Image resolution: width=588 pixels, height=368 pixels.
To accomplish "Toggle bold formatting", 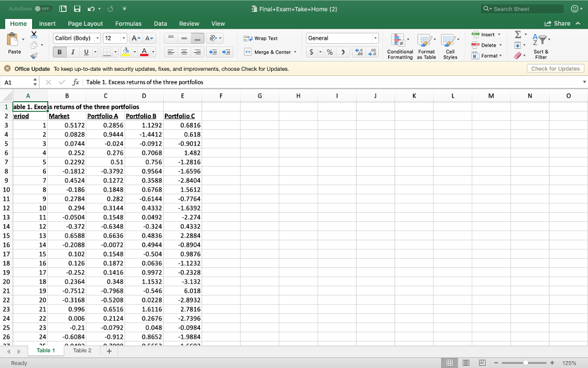I will [x=59, y=52].
